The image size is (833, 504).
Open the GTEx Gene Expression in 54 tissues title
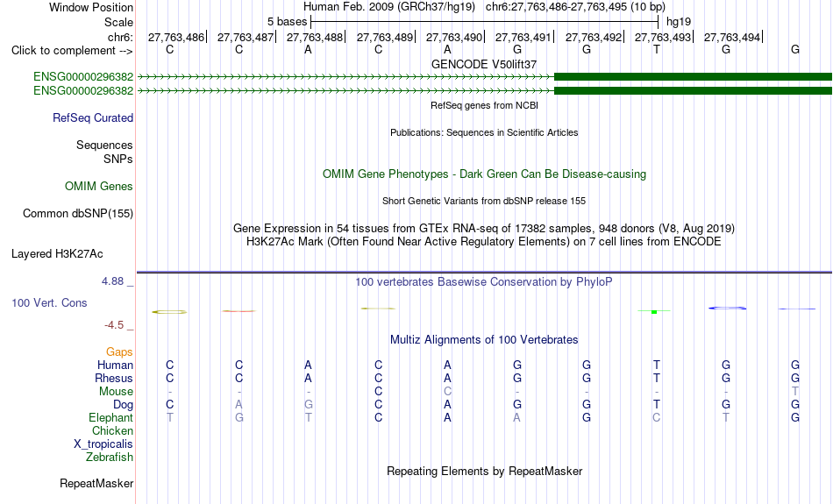[484, 229]
